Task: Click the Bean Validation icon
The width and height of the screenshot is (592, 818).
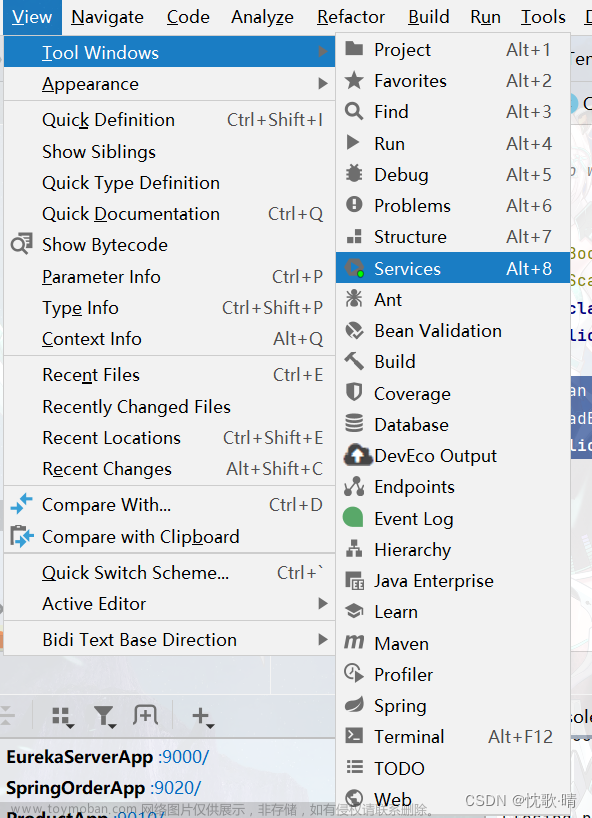Action: [x=354, y=330]
